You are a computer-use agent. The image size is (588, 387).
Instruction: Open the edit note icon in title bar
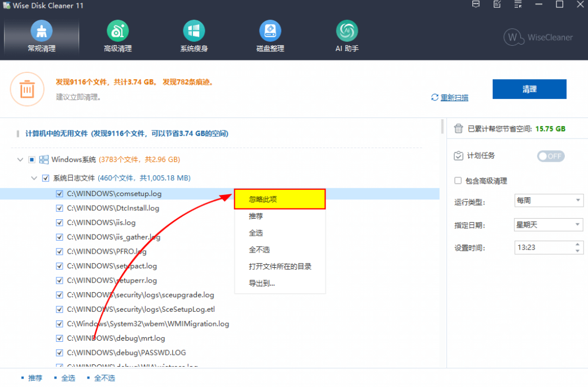(497, 5)
